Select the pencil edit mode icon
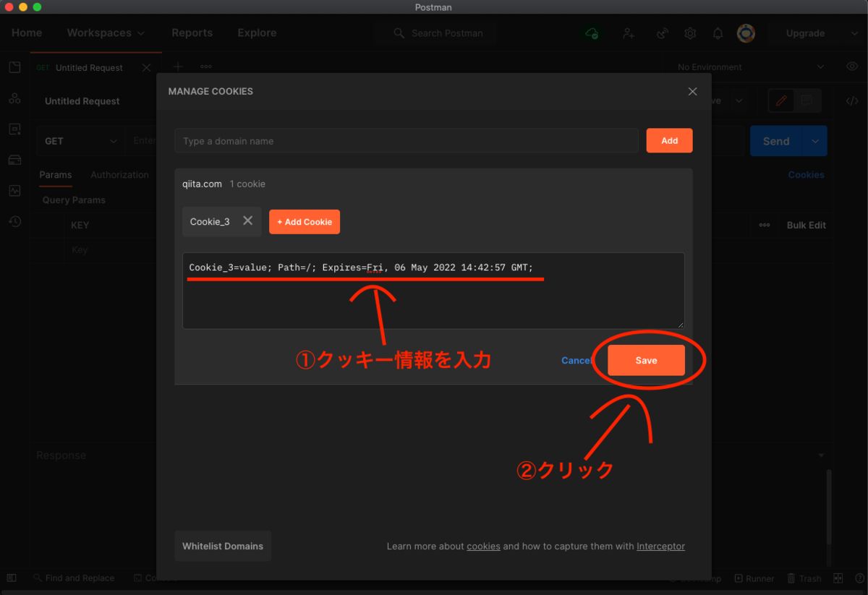Screen dimensions: 868x595 pyautogui.click(x=781, y=101)
